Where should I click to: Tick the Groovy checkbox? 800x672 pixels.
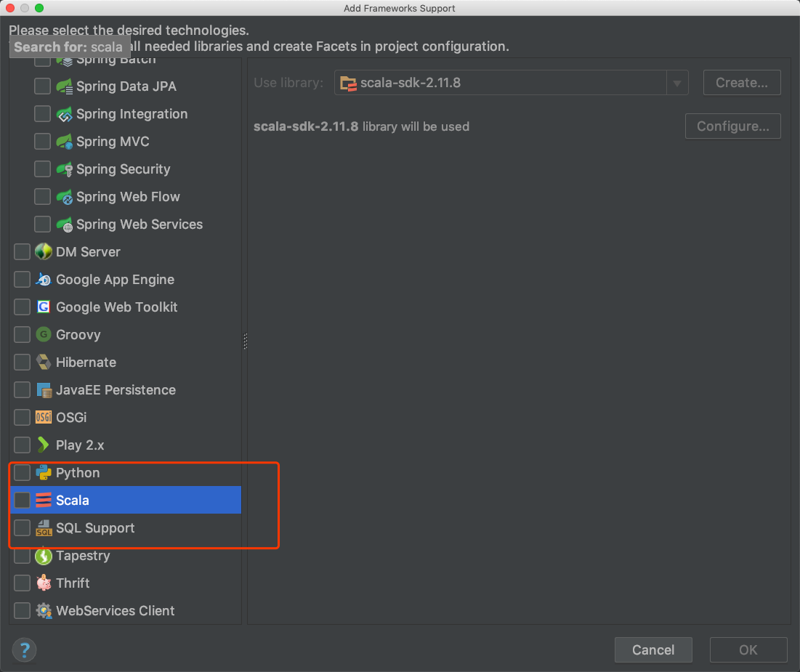(x=22, y=334)
